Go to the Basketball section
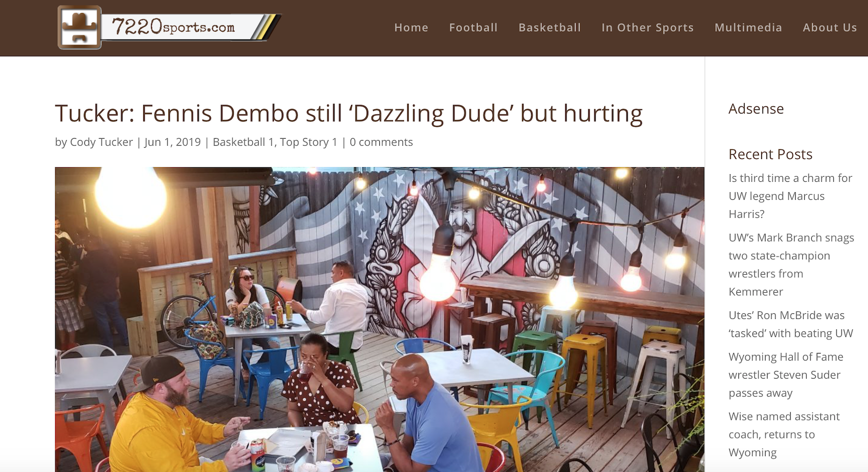The height and width of the screenshot is (472, 868). coord(550,28)
